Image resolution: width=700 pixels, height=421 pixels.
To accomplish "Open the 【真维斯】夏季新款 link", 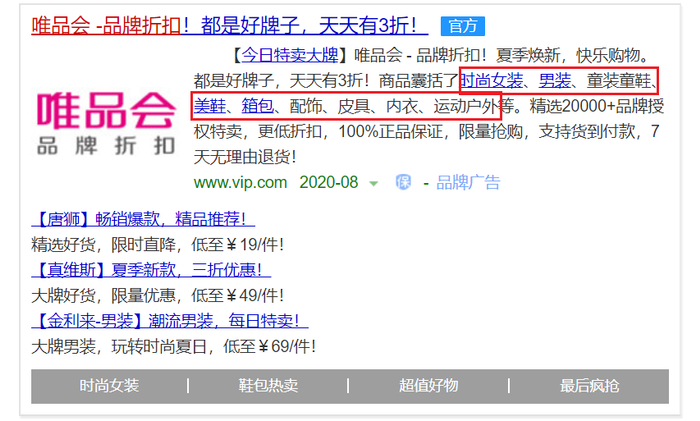I will (151, 270).
